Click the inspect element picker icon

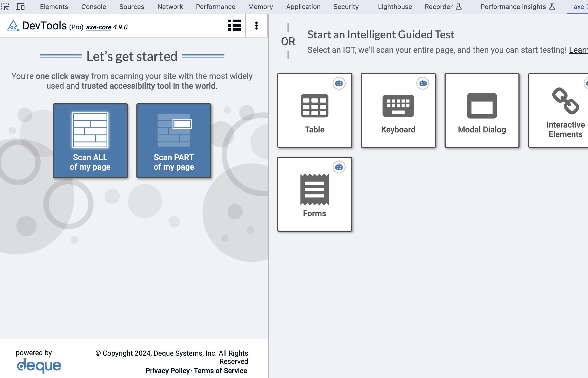click(5, 7)
